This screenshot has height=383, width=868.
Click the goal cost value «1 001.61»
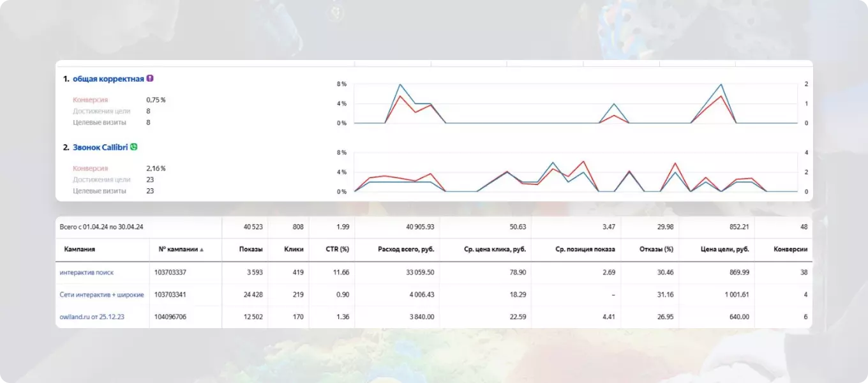737,295
